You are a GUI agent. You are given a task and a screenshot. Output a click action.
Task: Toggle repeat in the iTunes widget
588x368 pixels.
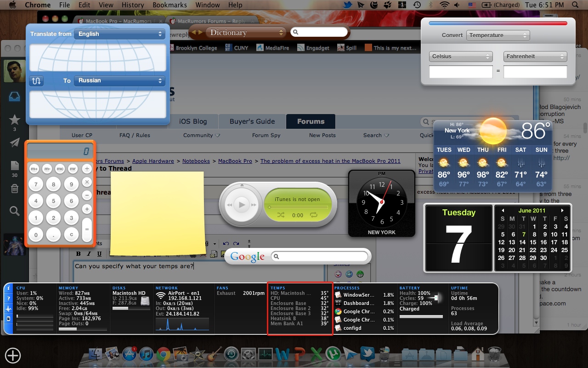pyautogui.click(x=314, y=215)
